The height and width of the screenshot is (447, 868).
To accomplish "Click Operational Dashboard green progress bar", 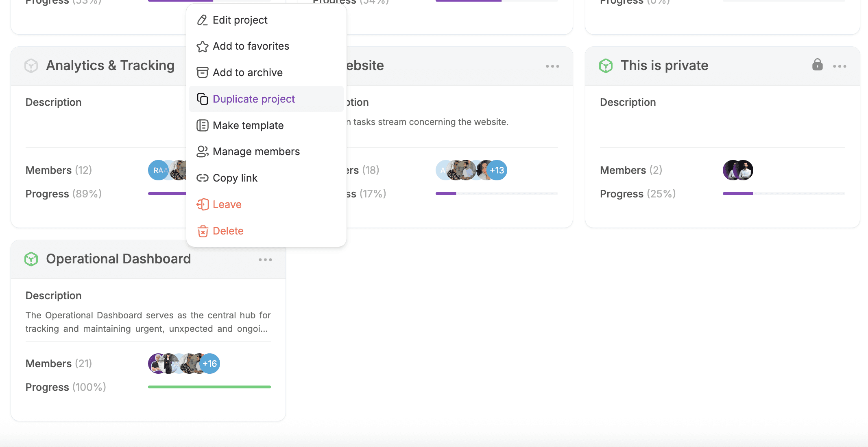I will (x=209, y=387).
